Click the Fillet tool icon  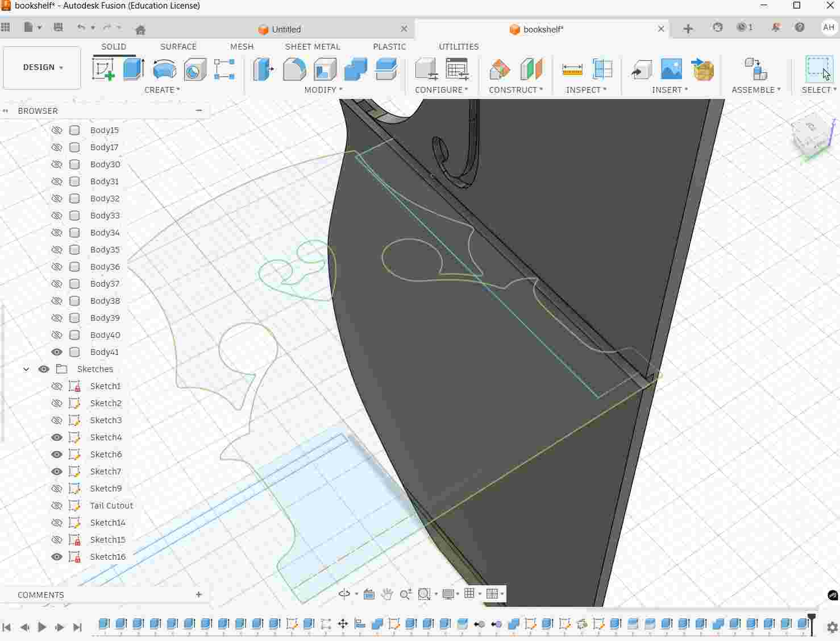[x=294, y=69]
